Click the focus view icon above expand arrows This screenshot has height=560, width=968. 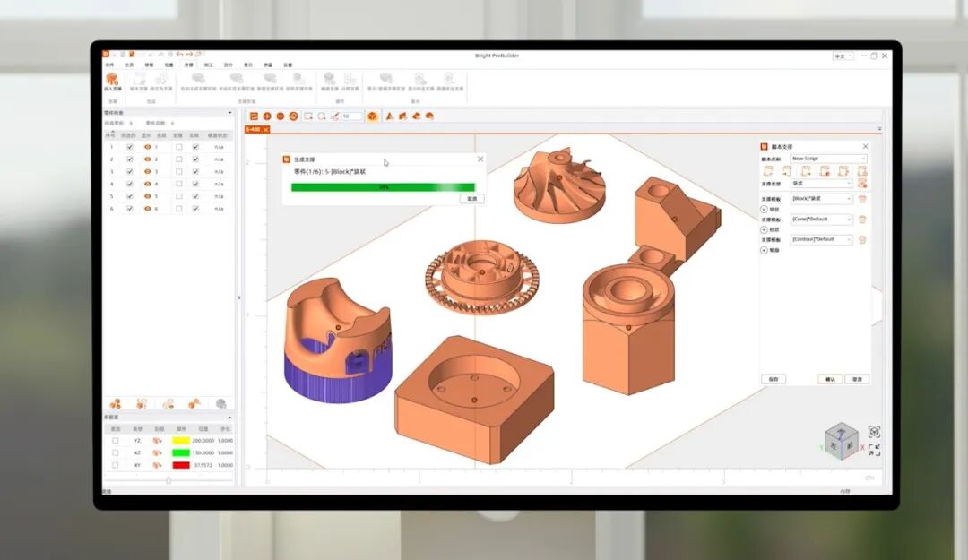[x=874, y=432]
